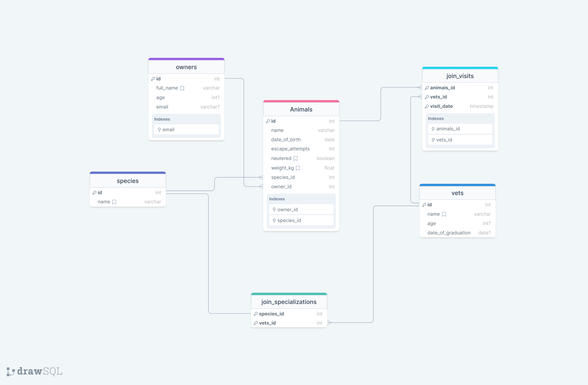Select the join_visits table header
This screenshot has width=588, height=385.
(460, 76)
